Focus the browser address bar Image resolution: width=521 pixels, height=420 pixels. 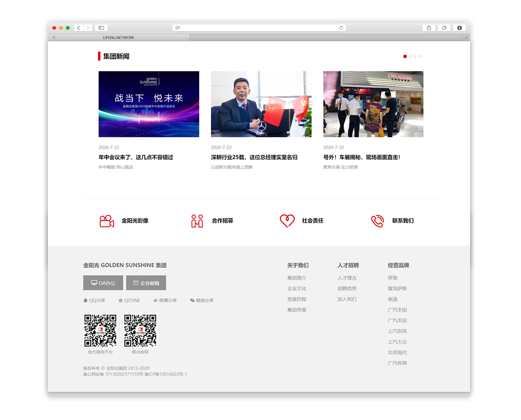[259, 28]
